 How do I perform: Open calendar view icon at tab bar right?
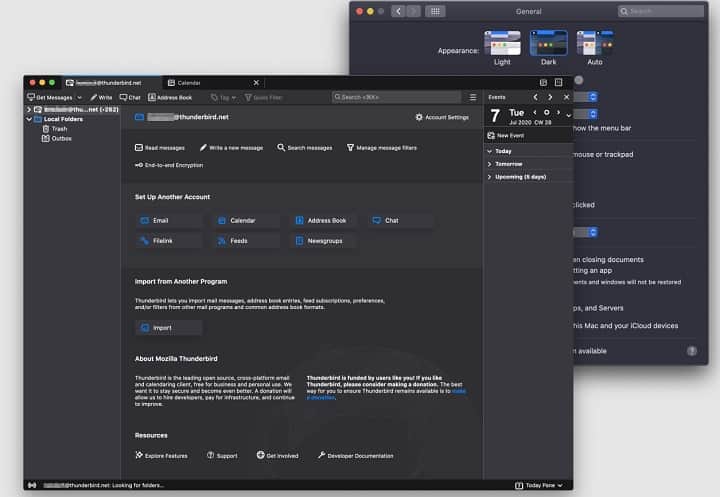point(543,82)
